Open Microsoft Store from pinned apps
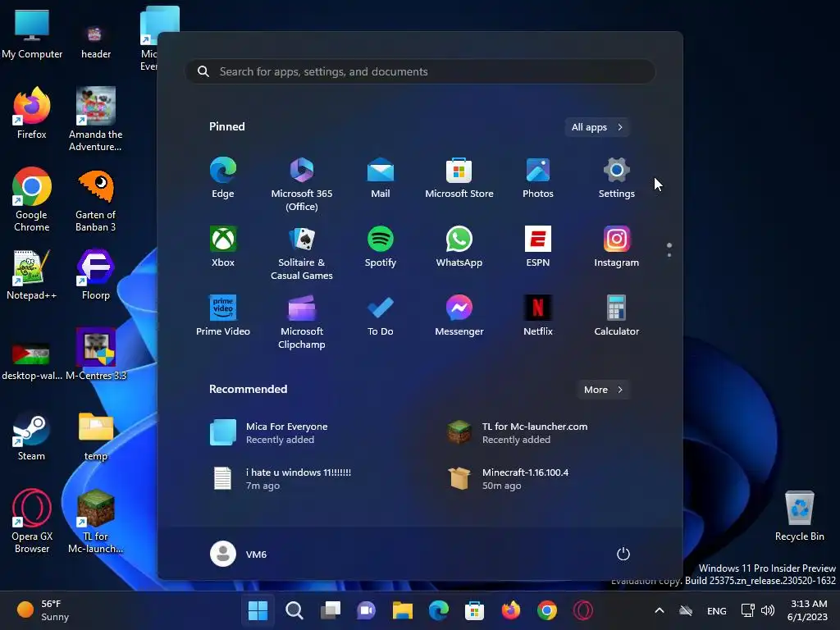Screen dimensions: 840x630 point(459,178)
